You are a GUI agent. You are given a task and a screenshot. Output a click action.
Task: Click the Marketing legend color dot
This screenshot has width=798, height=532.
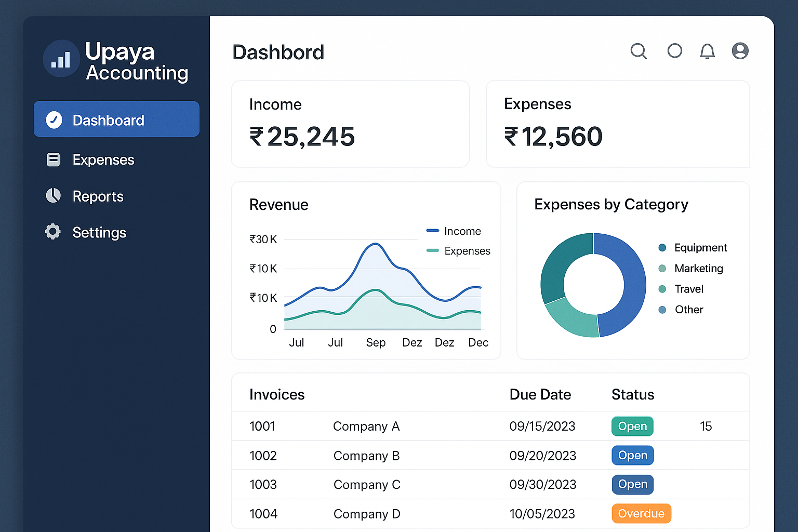tap(662, 269)
